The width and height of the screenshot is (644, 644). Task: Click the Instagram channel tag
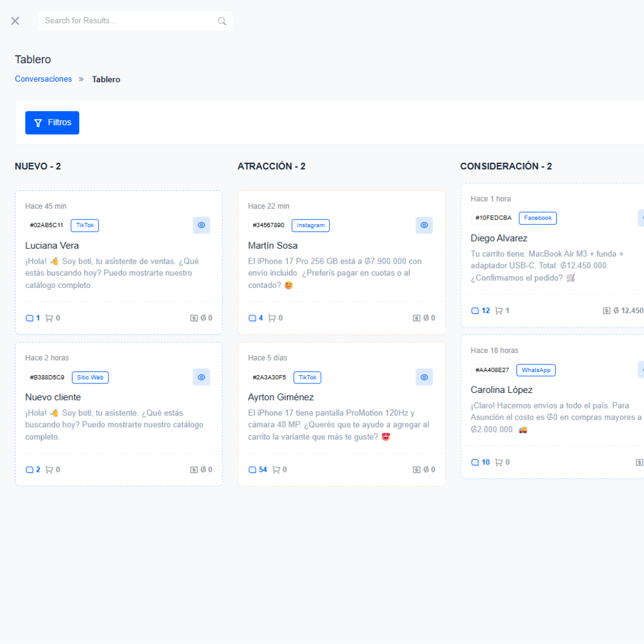tap(311, 225)
